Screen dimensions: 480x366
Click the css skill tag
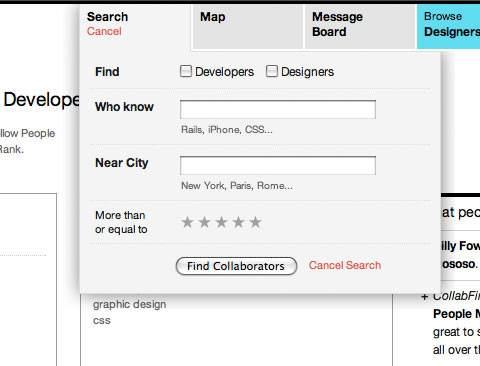pos(102,321)
